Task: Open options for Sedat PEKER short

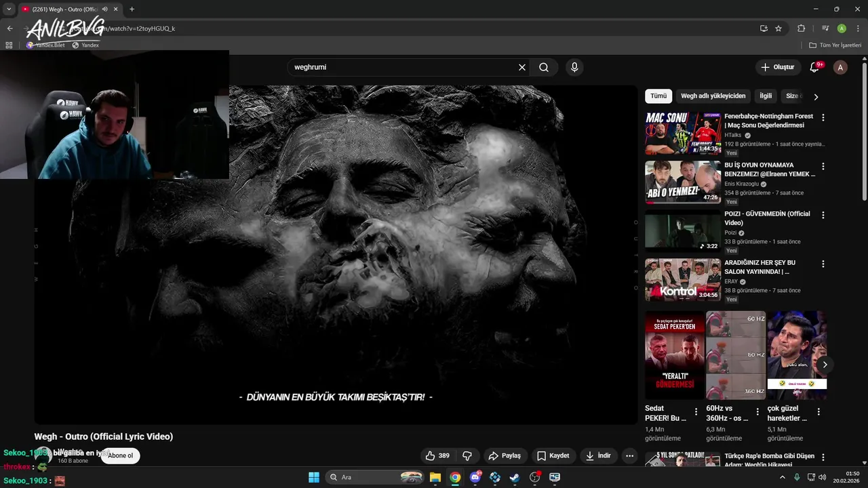Action: 696,411
